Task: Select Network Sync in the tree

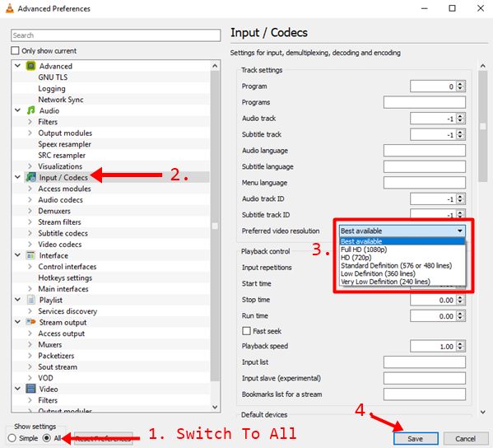Action: (61, 100)
